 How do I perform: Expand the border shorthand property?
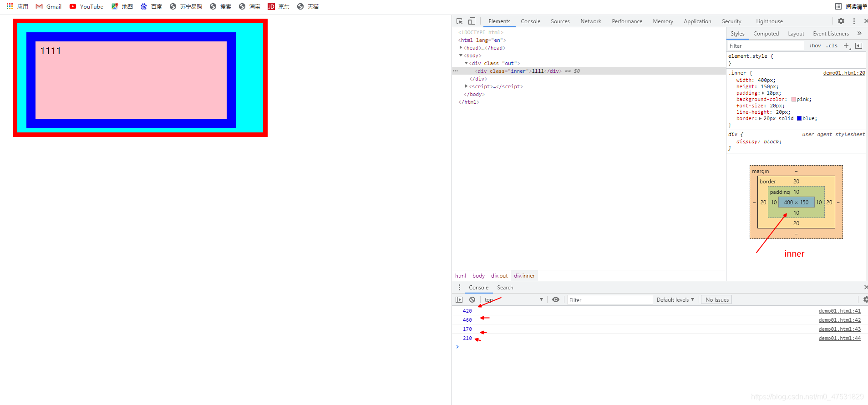point(760,118)
